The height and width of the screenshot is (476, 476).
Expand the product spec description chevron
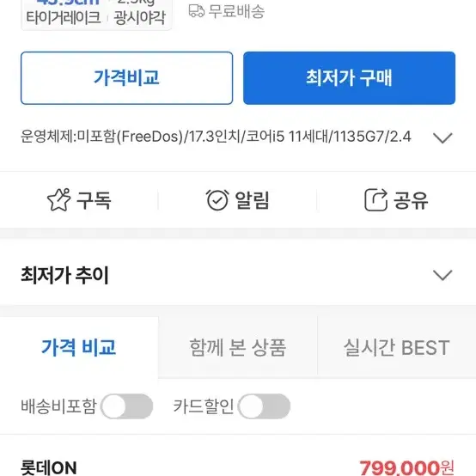click(x=442, y=137)
